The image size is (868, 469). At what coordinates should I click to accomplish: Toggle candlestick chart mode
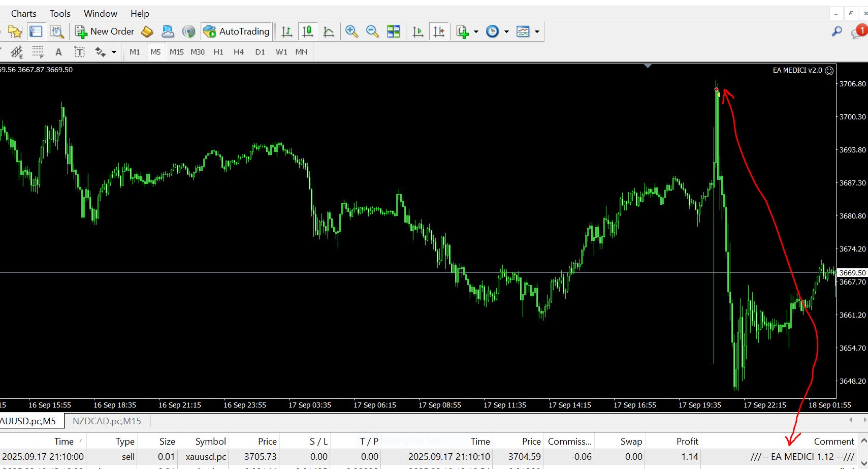pos(308,32)
